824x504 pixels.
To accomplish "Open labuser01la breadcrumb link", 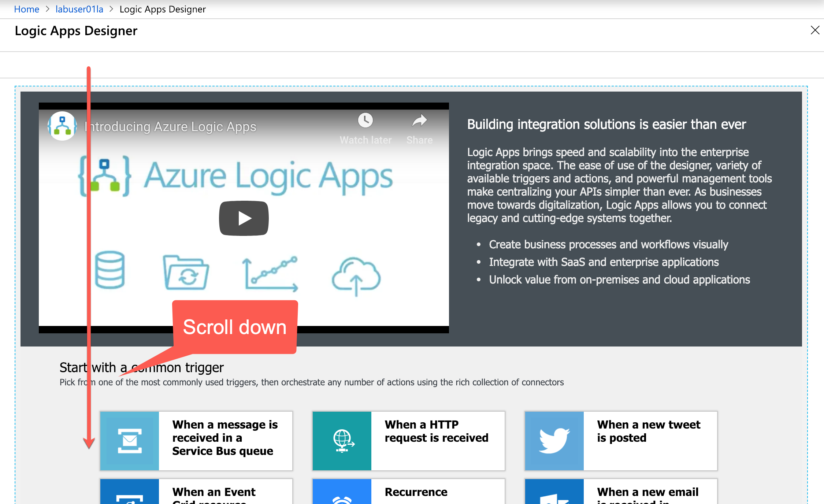I will (x=79, y=9).
